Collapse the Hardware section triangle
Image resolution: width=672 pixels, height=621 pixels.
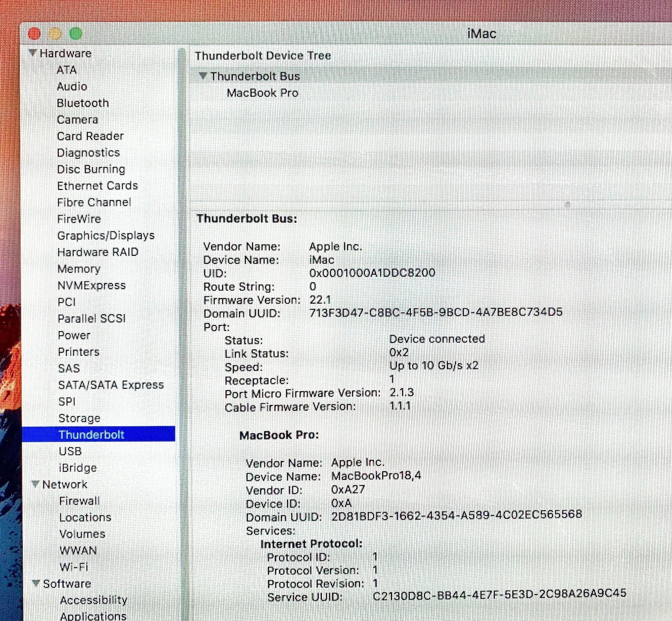point(33,53)
